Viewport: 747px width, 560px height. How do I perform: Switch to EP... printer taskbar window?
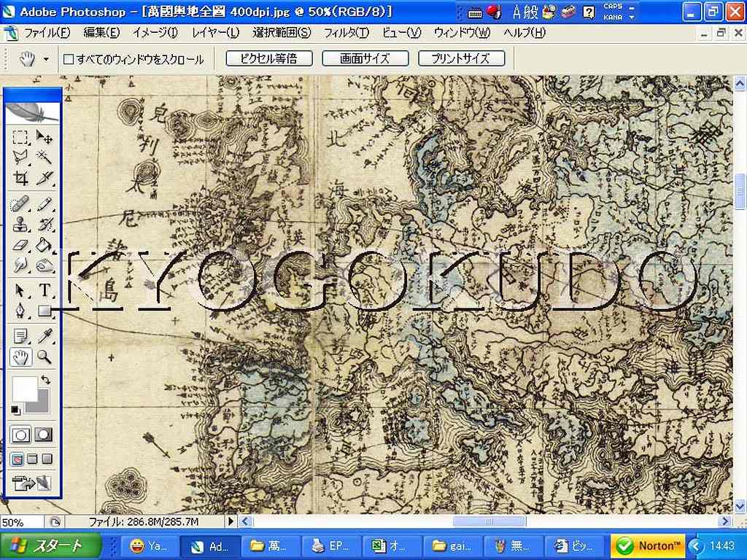332,546
